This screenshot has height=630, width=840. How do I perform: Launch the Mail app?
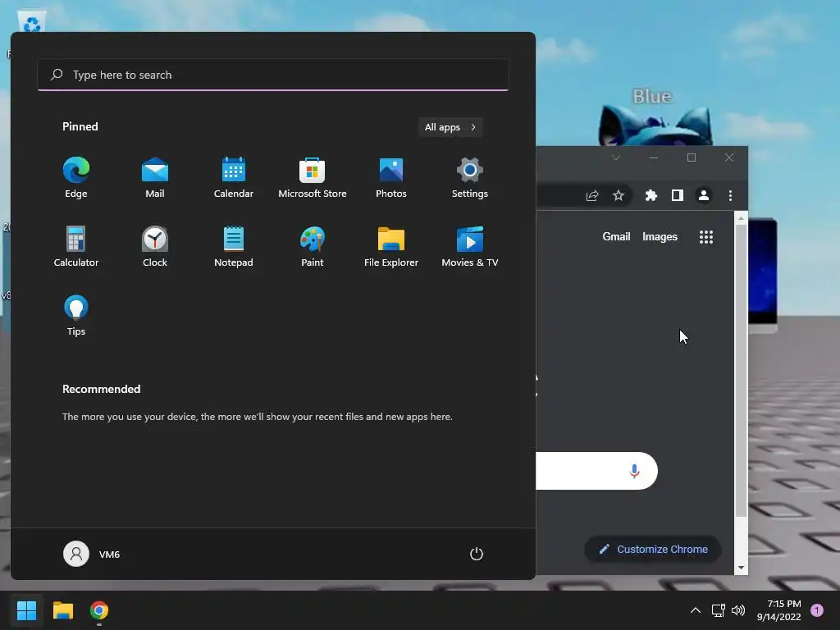[155, 178]
